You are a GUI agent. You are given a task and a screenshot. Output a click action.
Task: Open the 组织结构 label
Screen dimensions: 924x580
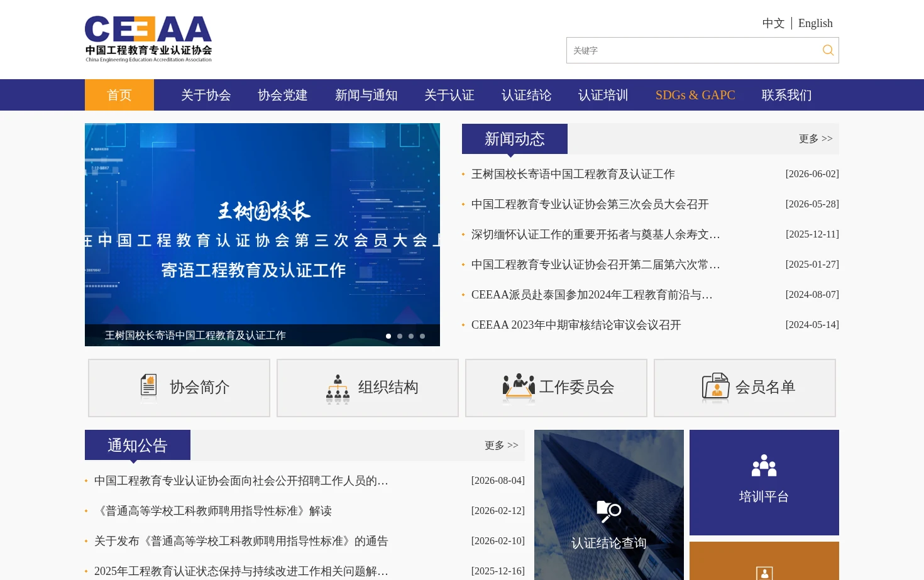388,387
